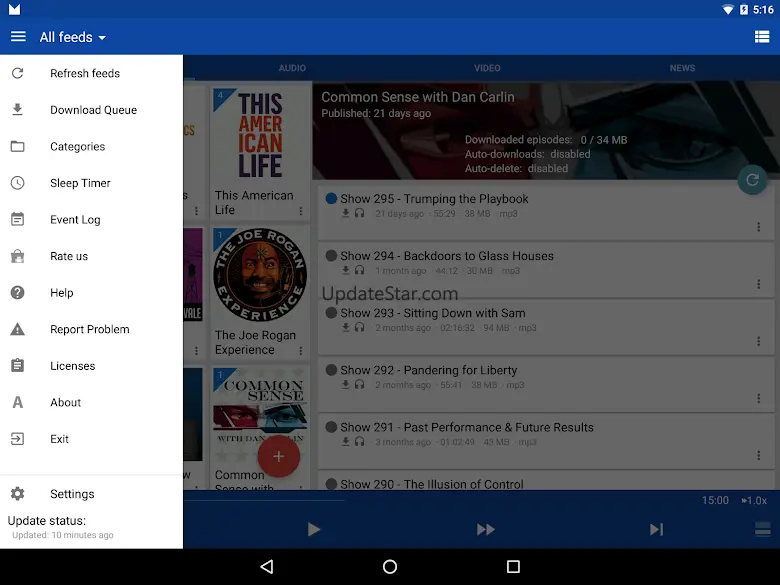
Task: Open overflow menu for Show 292
Action: coord(758,398)
